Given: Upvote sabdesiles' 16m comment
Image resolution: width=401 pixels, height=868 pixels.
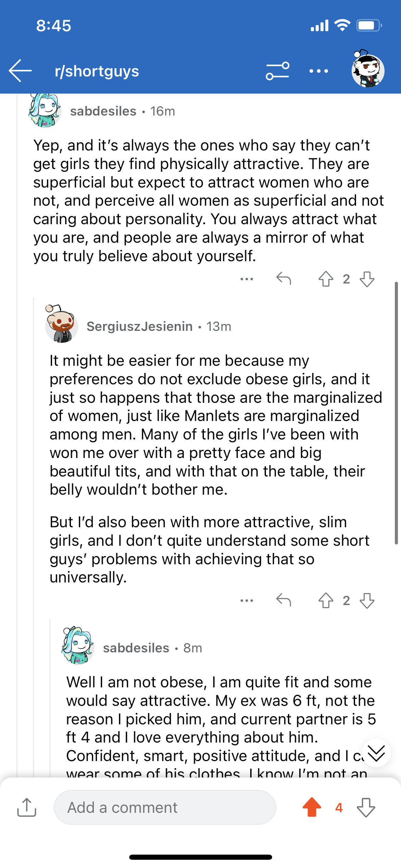Looking at the screenshot, I should (326, 279).
